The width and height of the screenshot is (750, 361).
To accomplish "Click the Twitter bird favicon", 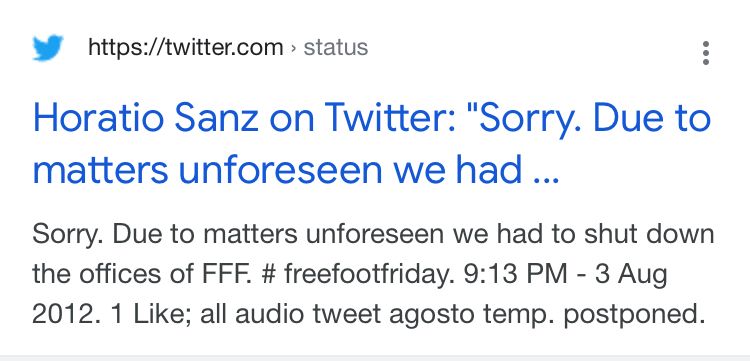I will [48, 47].
